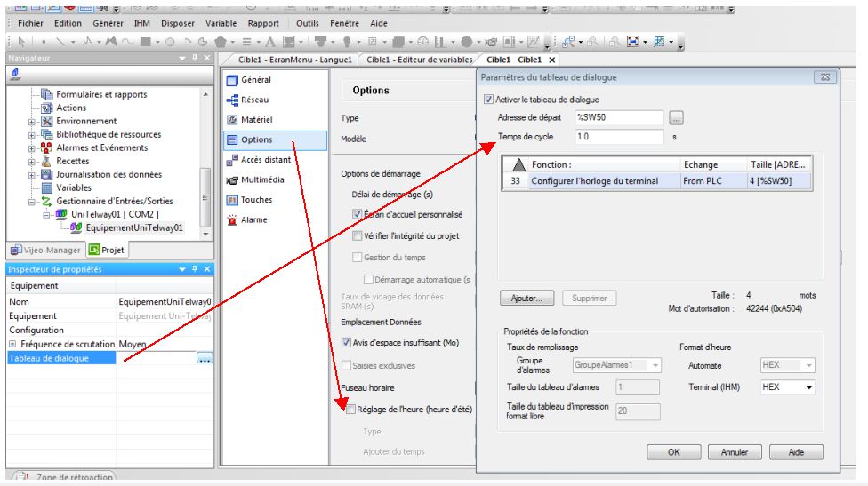This screenshot has width=868, height=486.
Task: Open the Général settings section
Action: point(257,81)
